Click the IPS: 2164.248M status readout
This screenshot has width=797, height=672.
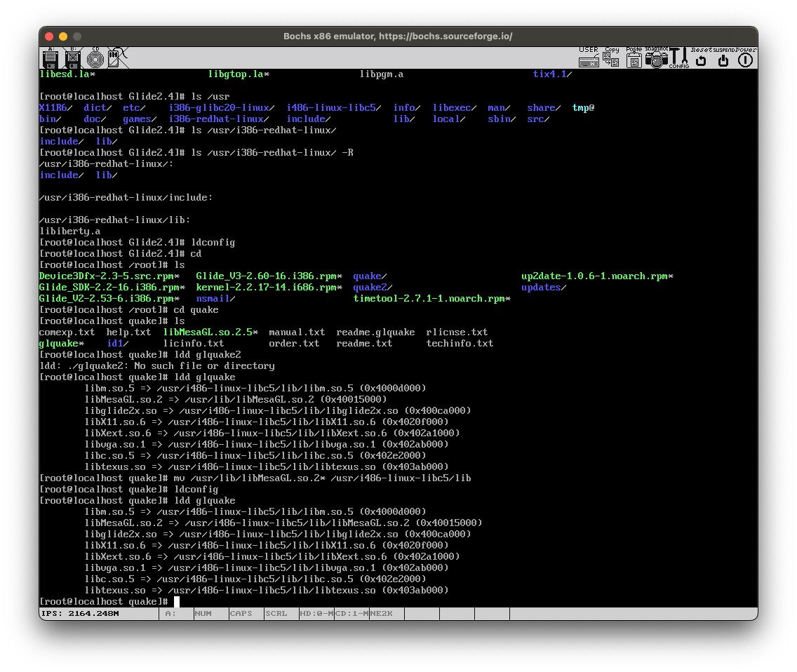click(x=80, y=614)
